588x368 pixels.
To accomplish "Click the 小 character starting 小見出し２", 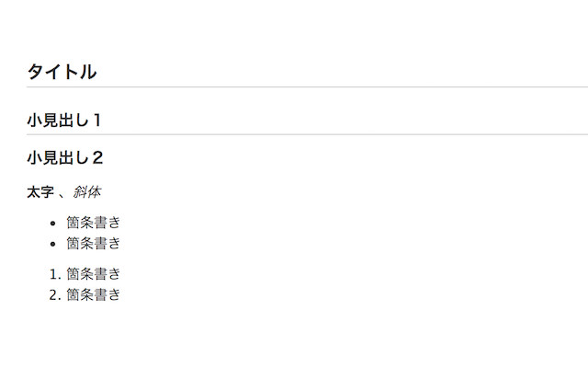I will pos(34,157).
